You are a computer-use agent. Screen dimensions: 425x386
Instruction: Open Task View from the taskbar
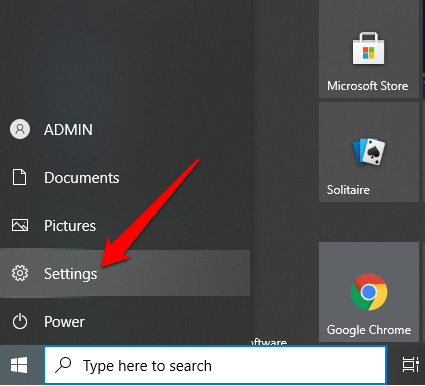(410, 364)
